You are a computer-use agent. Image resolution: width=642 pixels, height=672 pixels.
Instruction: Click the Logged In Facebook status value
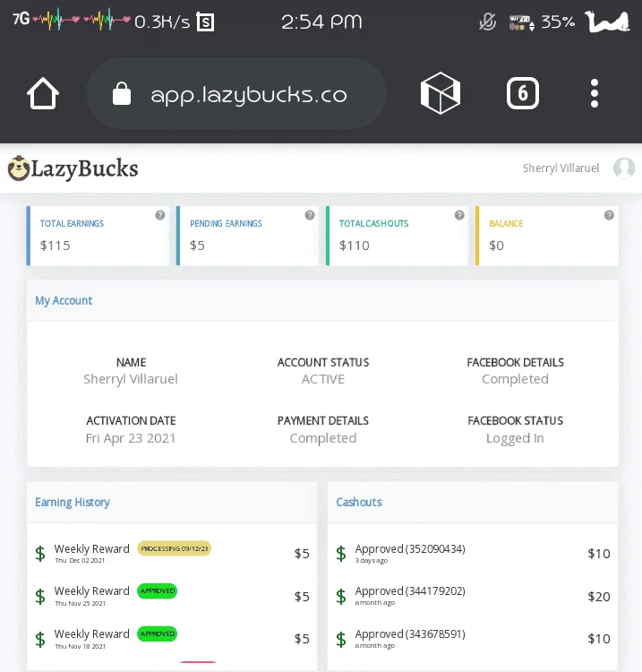point(515,438)
